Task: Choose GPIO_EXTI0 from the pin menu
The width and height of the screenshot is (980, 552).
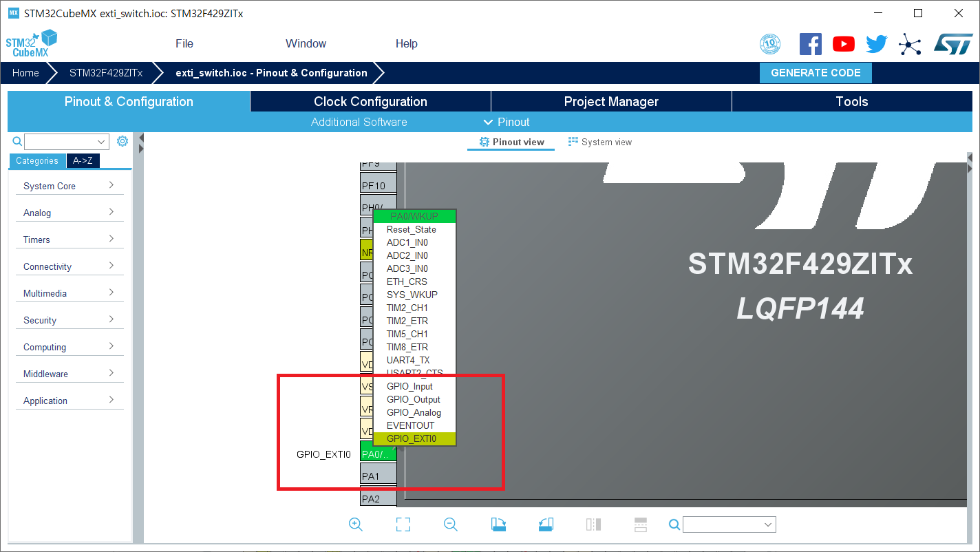Action: coord(414,438)
